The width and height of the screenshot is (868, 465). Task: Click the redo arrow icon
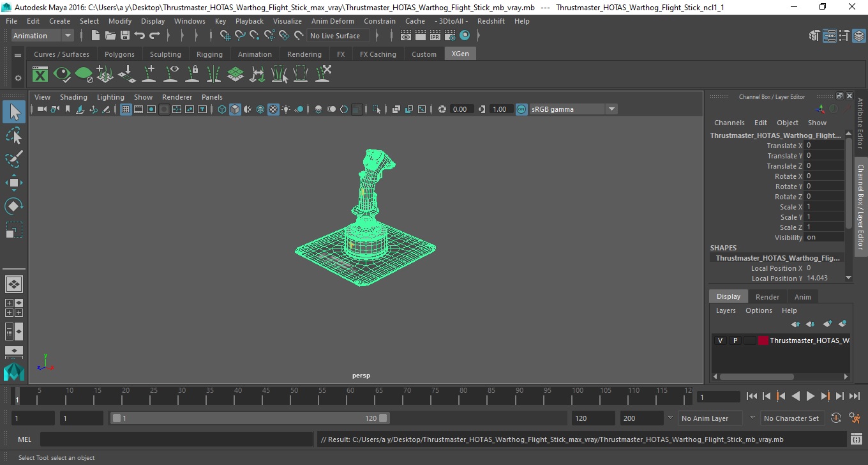[154, 36]
